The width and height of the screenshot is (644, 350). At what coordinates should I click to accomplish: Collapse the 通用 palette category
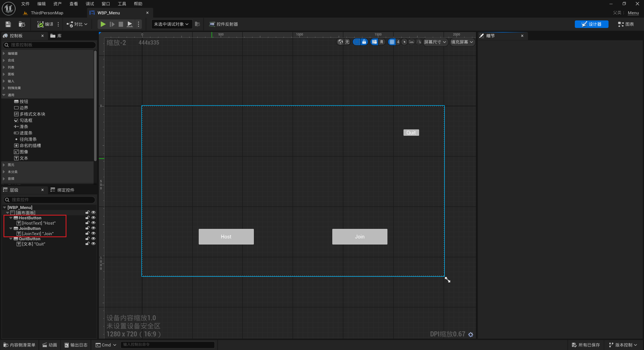(4, 95)
